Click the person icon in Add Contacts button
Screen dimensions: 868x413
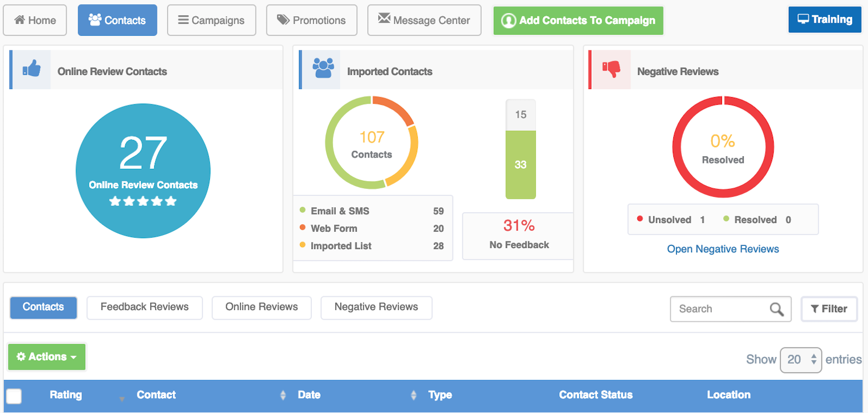click(508, 21)
